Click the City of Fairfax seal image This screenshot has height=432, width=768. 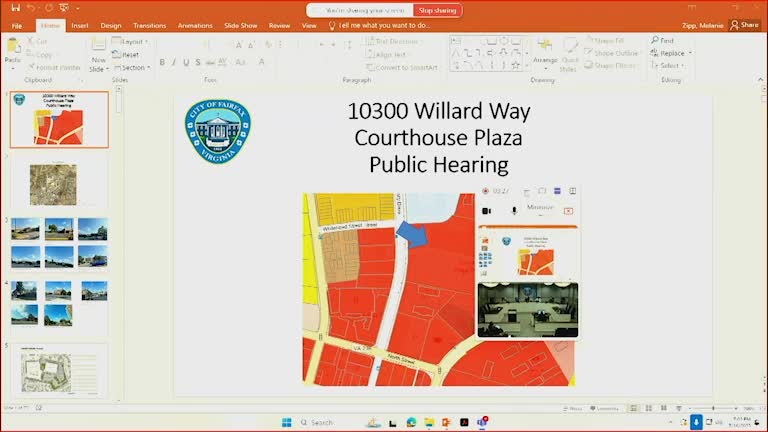coord(218,131)
